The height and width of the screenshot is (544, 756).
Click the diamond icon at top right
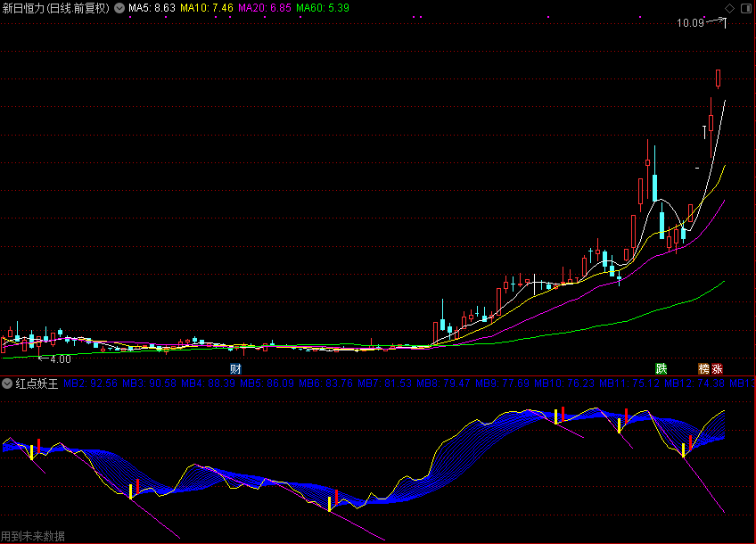pyautogui.click(x=729, y=8)
